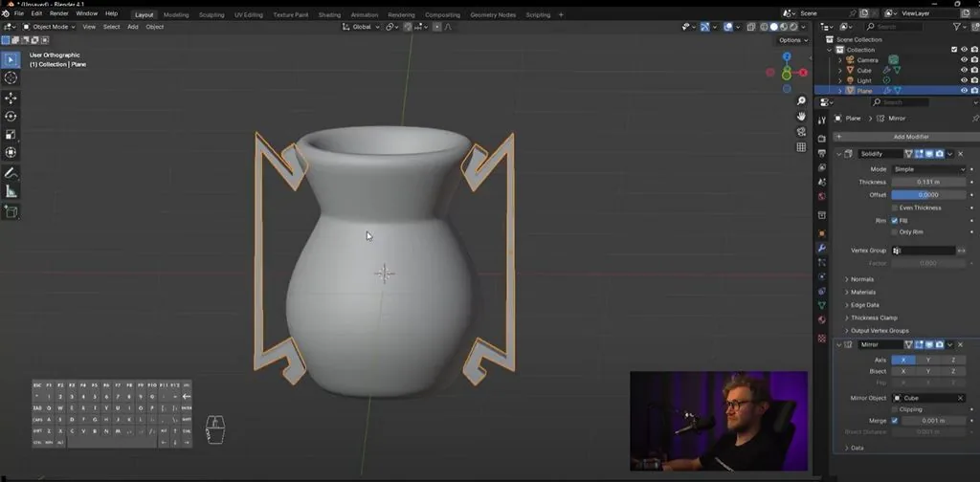
Task: Open the Solidify Mode Simple dropdown
Action: [x=928, y=169]
